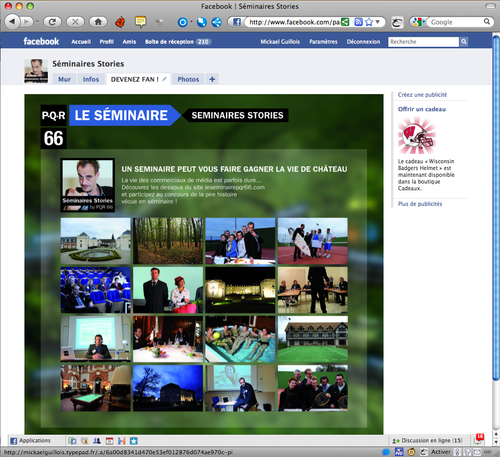This screenshot has height=457, width=500.
Task: Click the Déconnexion link
Action: (363, 42)
